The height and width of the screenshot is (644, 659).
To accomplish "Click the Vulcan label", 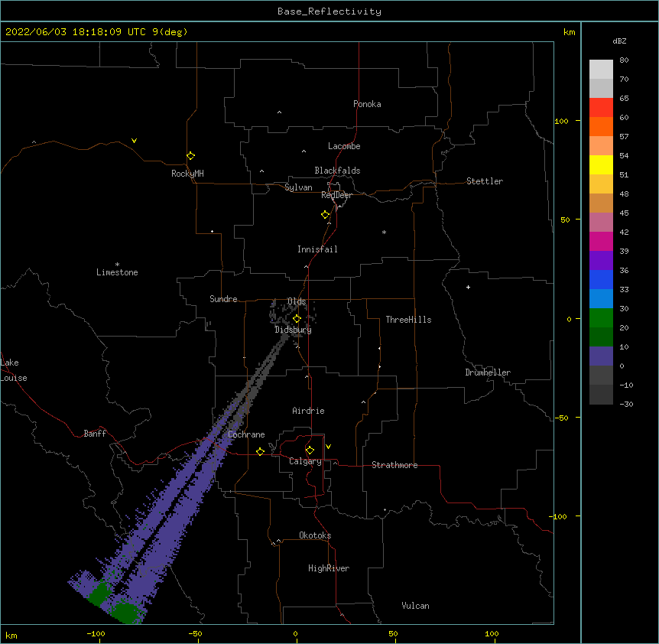I will pos(415,606).
